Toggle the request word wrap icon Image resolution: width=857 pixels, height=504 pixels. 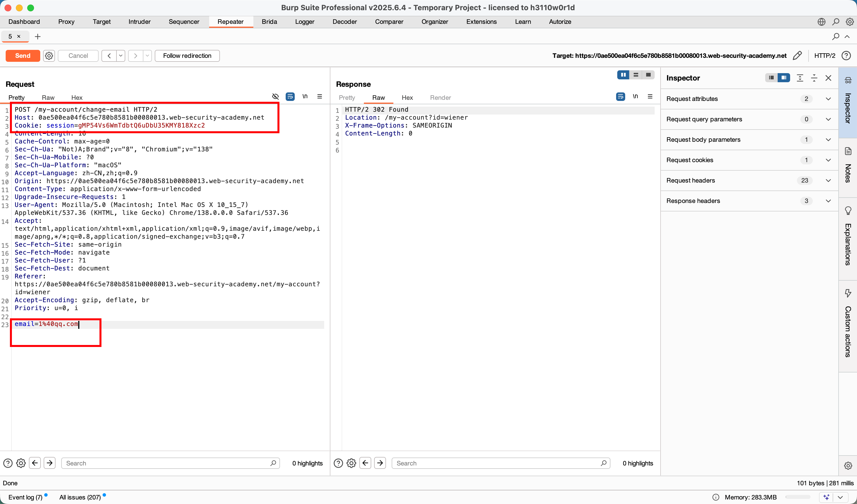coord(290,97)
